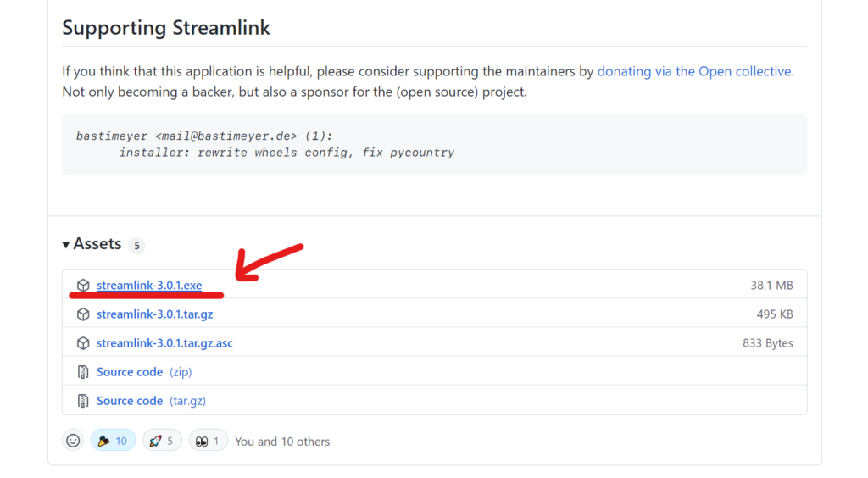Download Source code (tar.gz)

(151, 401)
